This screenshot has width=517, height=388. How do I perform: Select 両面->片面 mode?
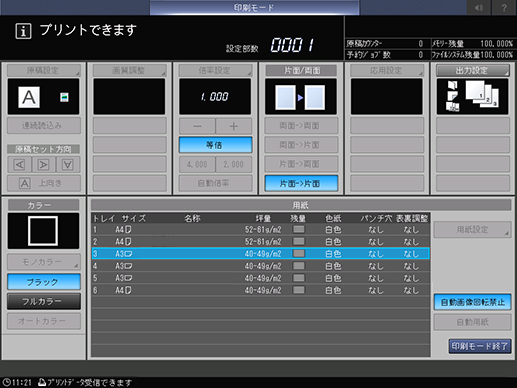[x=301, y=145]
